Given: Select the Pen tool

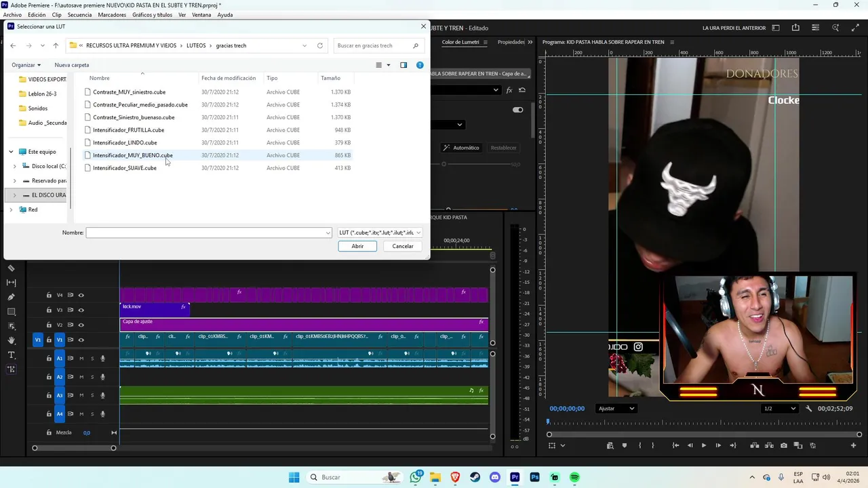Looking at the screenshot, I should (12, 297).
